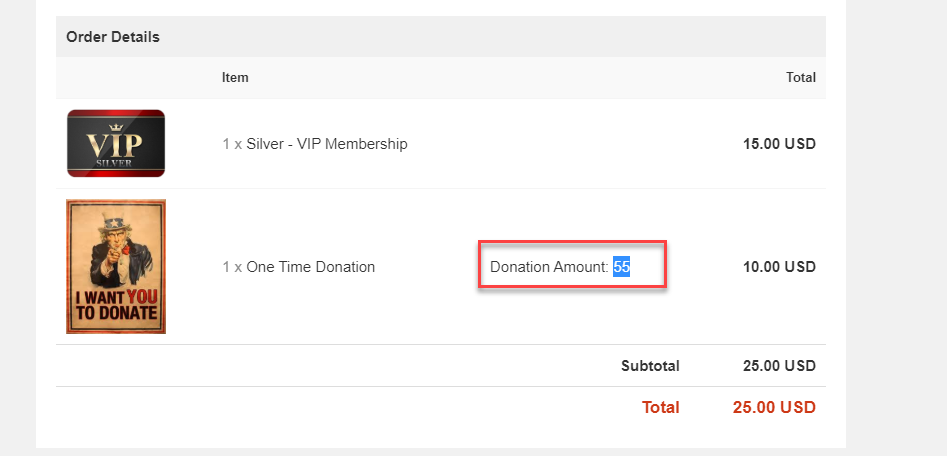
Task: Click the Silver - VIP Membership item name
Action: [327, 144]
